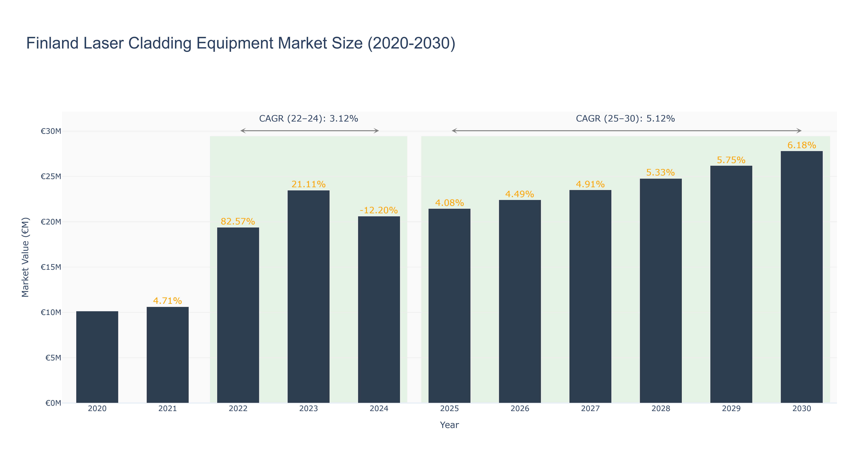Image resolution: width=868 pixels, height=465 pixels.
Task: Click the €20M y-axis tick label
Action: (51, 222)
